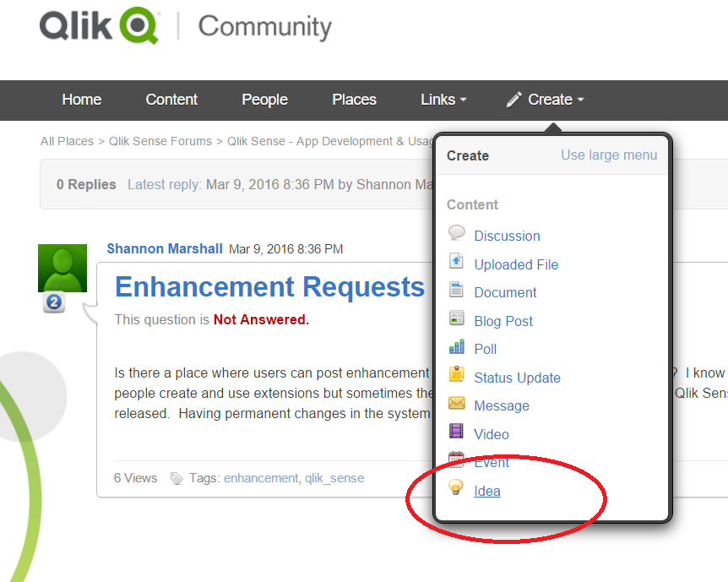Open the Qlik Sense Forums breadcrumb

coord(160,141)
